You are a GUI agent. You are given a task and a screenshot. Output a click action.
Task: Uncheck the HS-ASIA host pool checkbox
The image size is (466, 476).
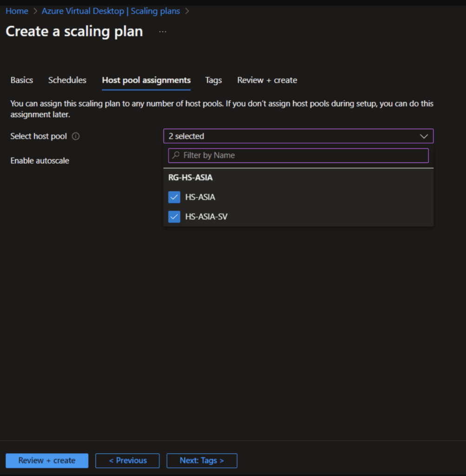(x=174, y=197)
